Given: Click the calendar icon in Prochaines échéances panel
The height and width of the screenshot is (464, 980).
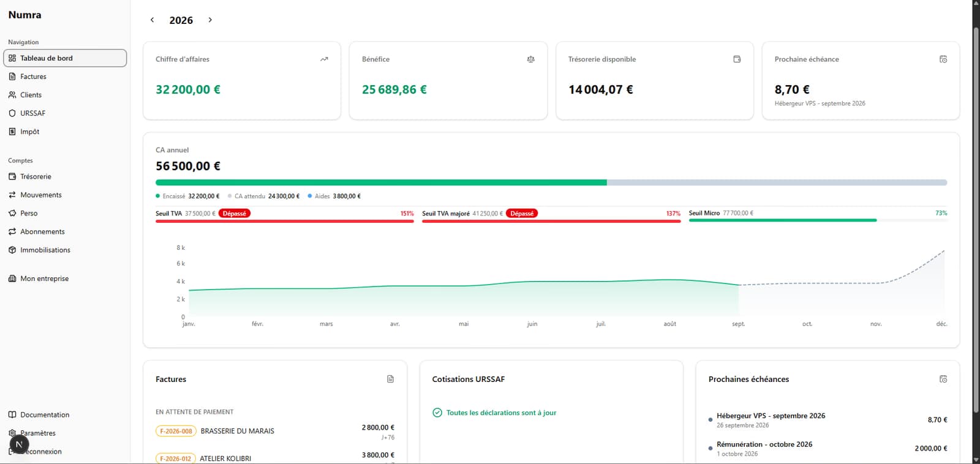Looking at the screenshot, I should [943, 379].
